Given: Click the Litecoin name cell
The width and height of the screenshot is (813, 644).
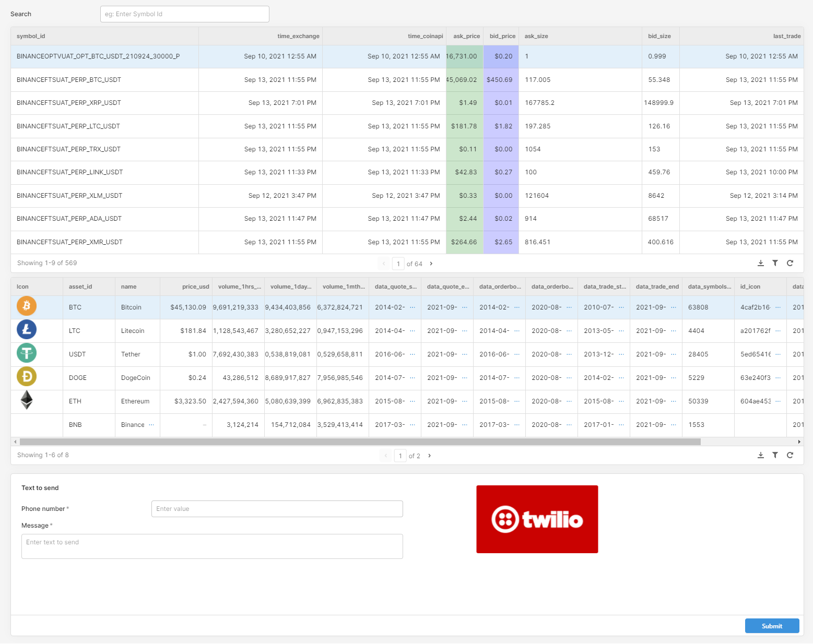Looking at the screenshot, I should click(x=137, y=331).
